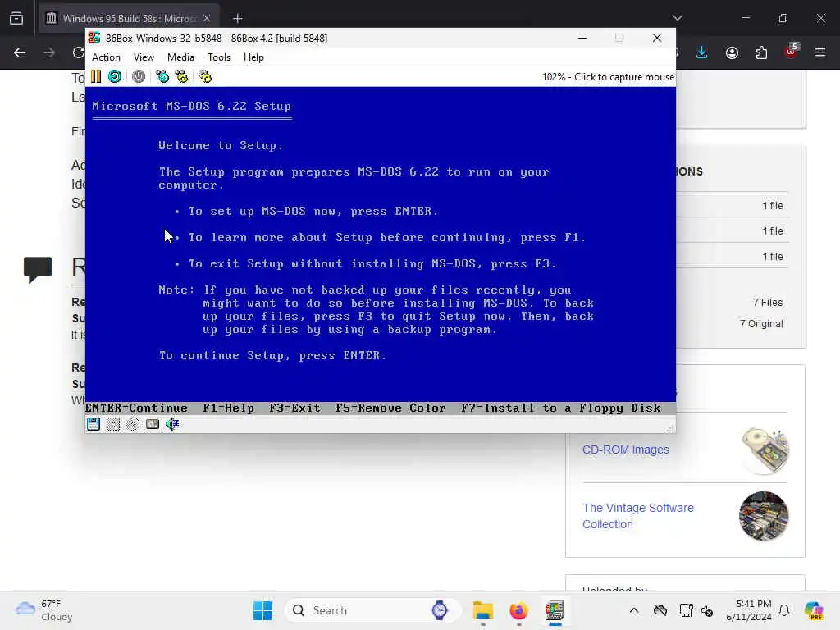840x630 pixels.
Task: Click the 86Box taskbar icon
Action: [x=555, y=610]
